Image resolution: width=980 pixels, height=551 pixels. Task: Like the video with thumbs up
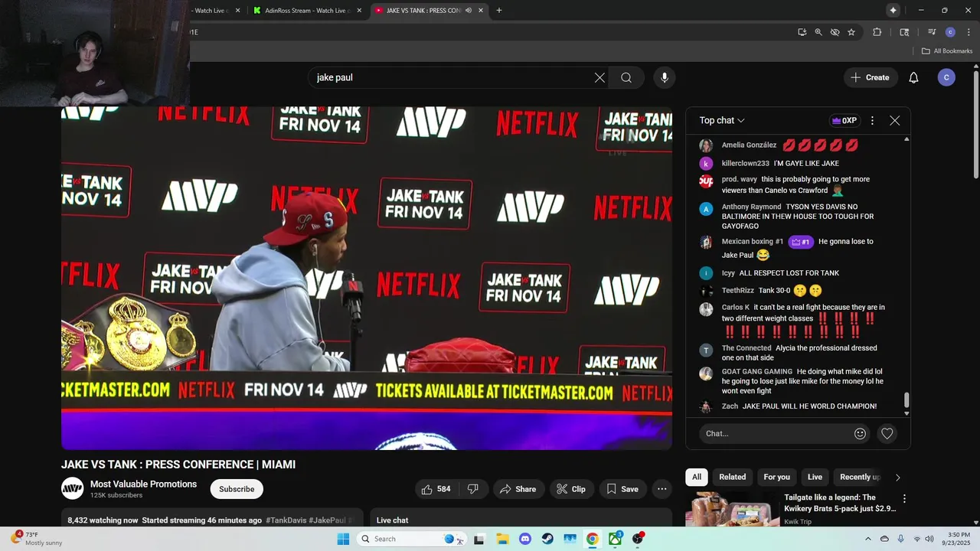[436, 489]
